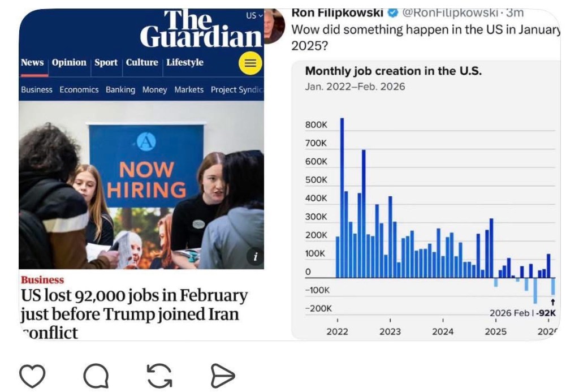
Task: Expand the US edition dropdown
Action: tap(254, 15)
